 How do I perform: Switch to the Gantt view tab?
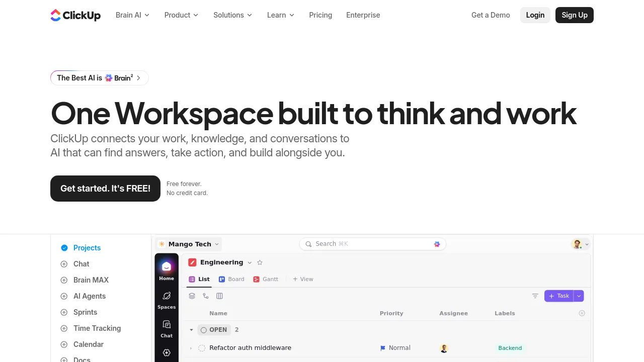(x=266, y=279)
